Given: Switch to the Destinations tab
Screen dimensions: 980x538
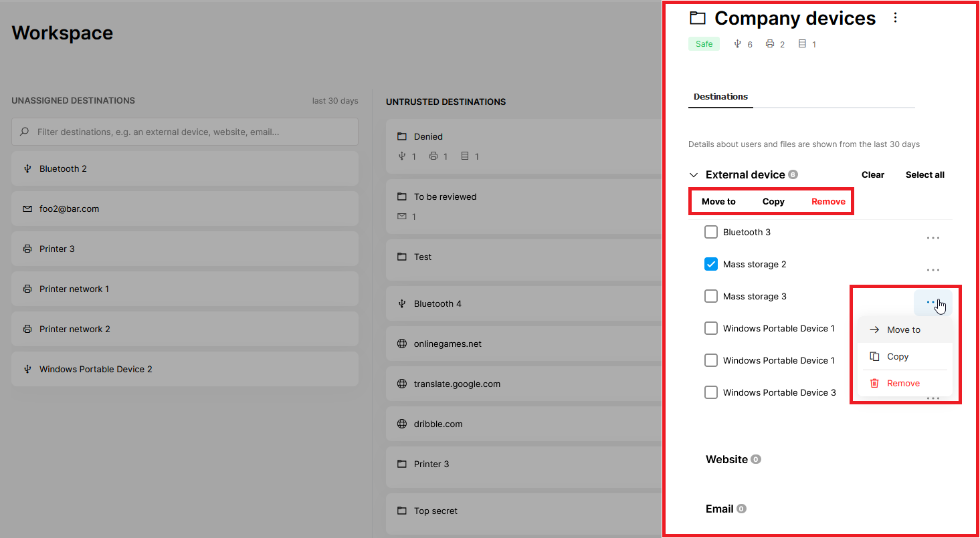Looking at the screenshot, I should coord(720,97).
